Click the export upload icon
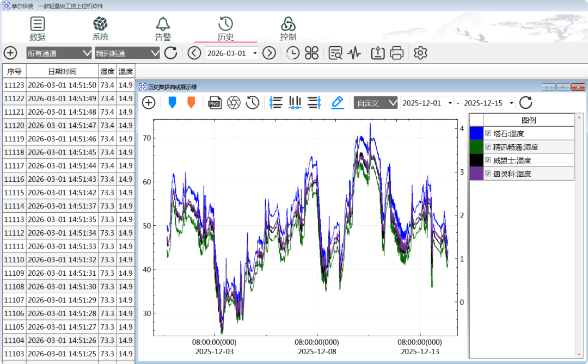The image size is (588, 364). [378, 53]
